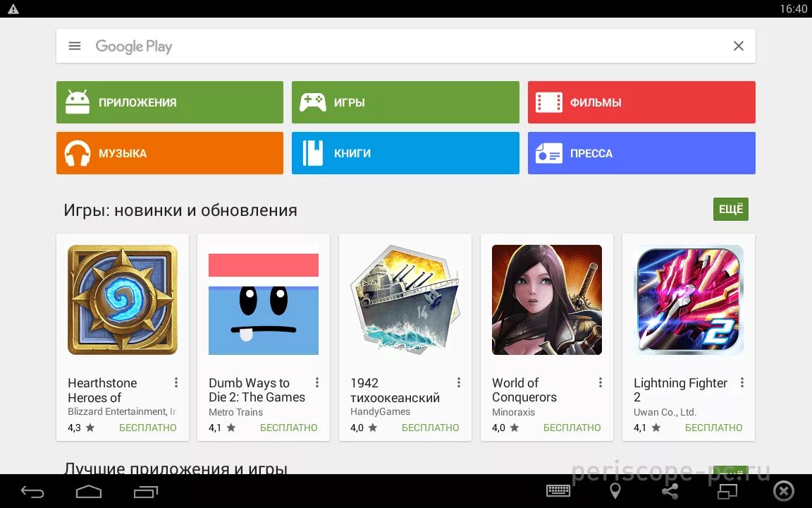This screenshot has height=508, width=812.
Task: Open the Музыка category
Action: tap(170, 153)
